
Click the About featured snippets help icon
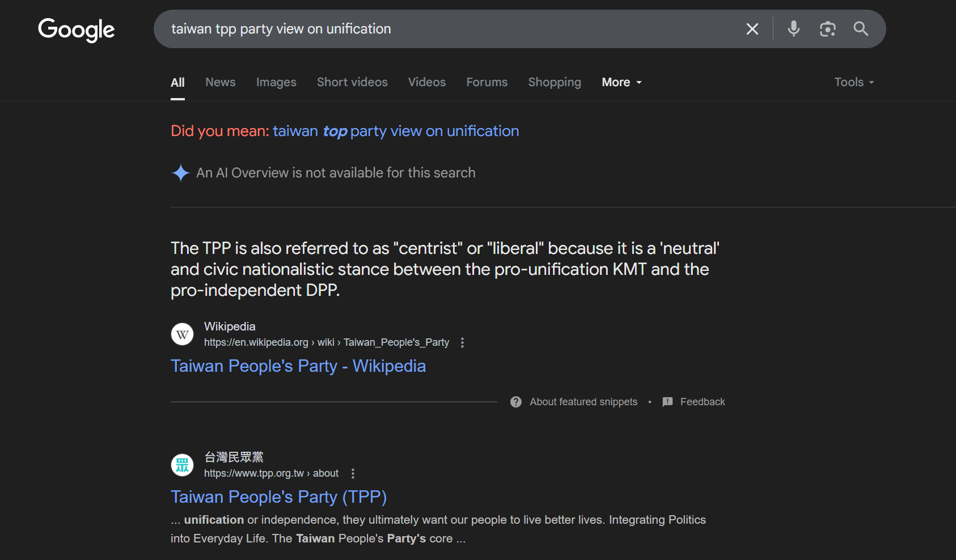click(x=515, y=402)
